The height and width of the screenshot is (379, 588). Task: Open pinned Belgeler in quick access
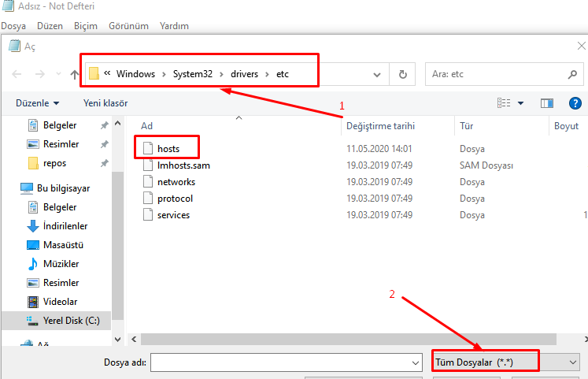point(60,125)
